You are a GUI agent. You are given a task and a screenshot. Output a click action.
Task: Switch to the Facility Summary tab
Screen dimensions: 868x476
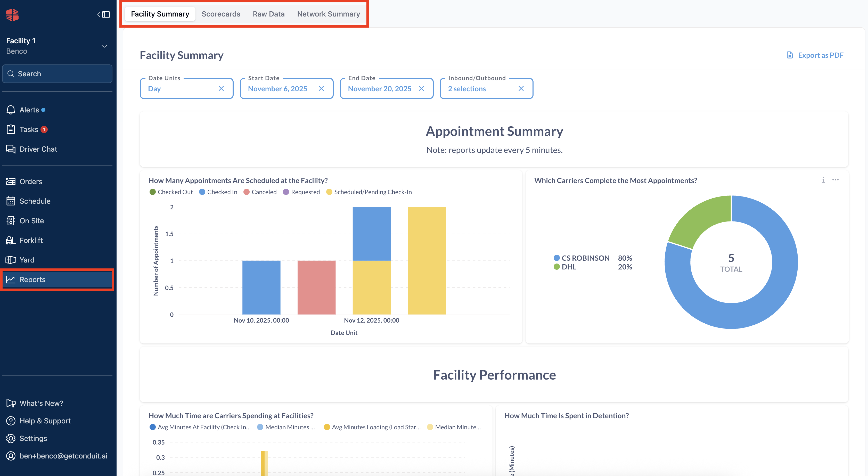click(160, 14)
